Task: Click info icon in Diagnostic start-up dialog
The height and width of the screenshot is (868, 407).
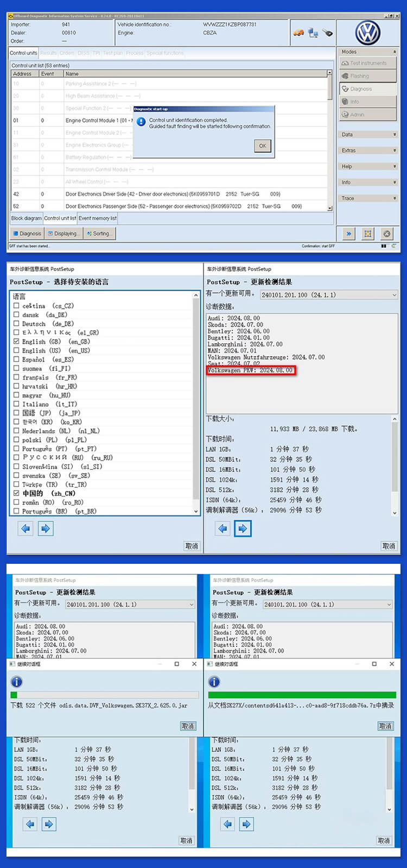Action: click(x=141, y=122)
